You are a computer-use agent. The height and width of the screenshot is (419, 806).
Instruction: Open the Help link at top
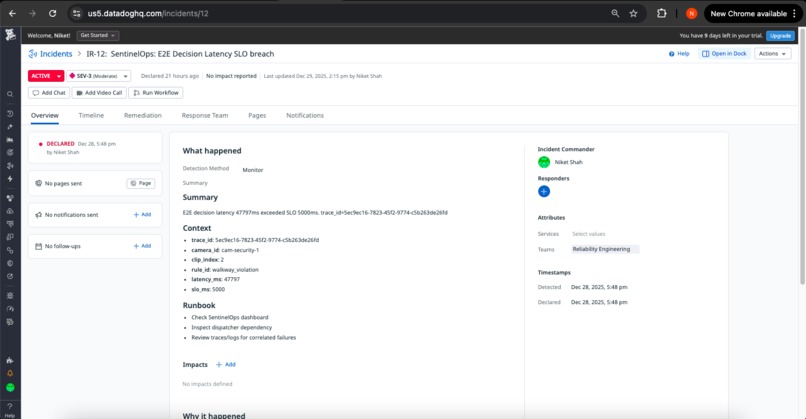coord(679,53)
